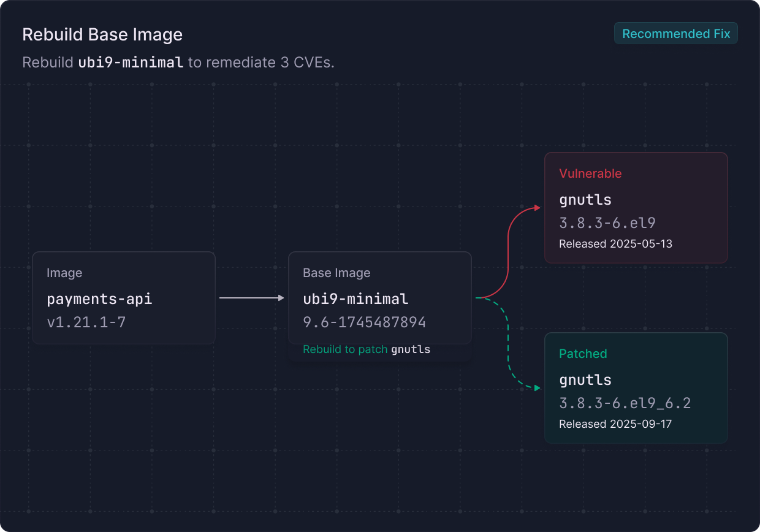
Task: Click the Recommended Fix badge
Action: 676,34
